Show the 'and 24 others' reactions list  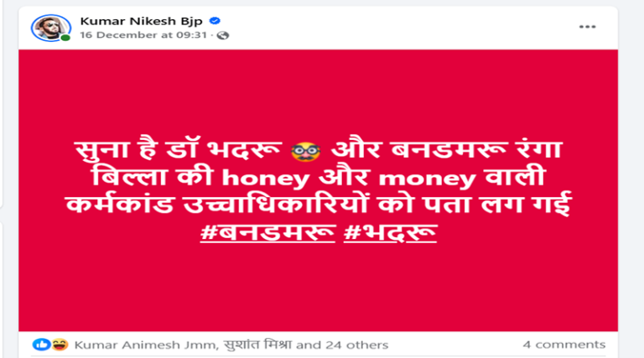pyautogui.click(x=342, y=345)
